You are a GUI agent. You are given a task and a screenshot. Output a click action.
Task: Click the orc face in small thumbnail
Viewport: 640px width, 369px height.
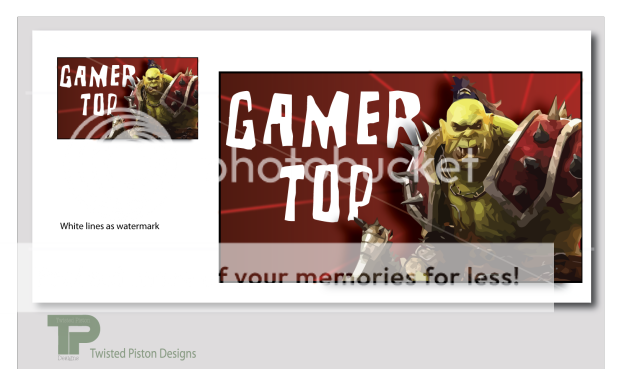point(153,80)
